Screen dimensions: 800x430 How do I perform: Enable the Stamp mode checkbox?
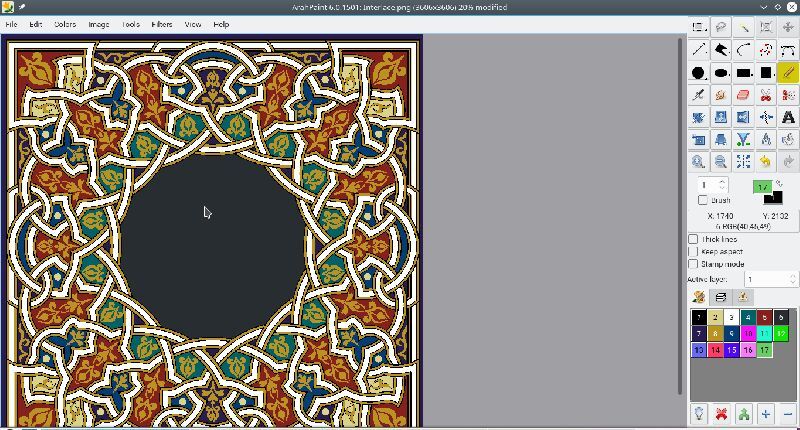click(x=693, y=264)
